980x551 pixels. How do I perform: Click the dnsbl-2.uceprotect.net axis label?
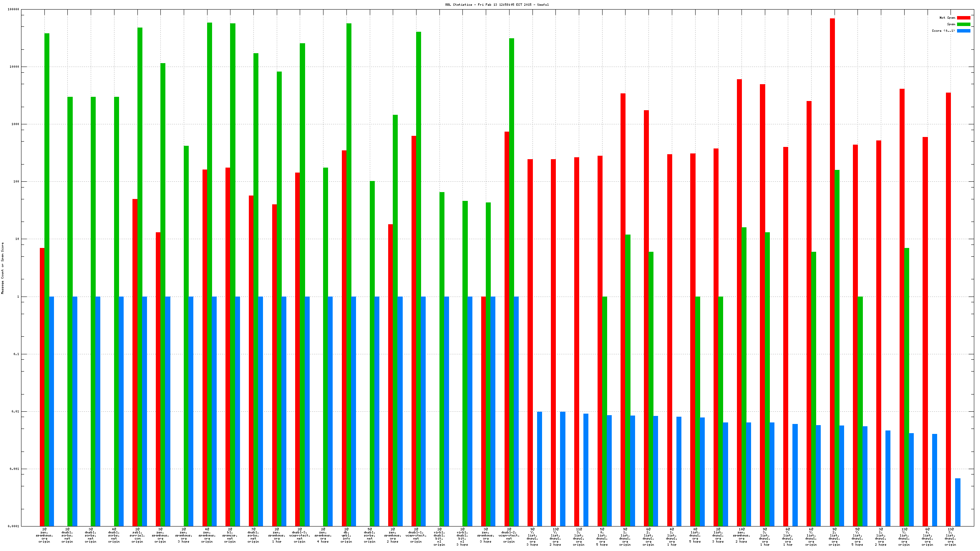pos(509,535)
